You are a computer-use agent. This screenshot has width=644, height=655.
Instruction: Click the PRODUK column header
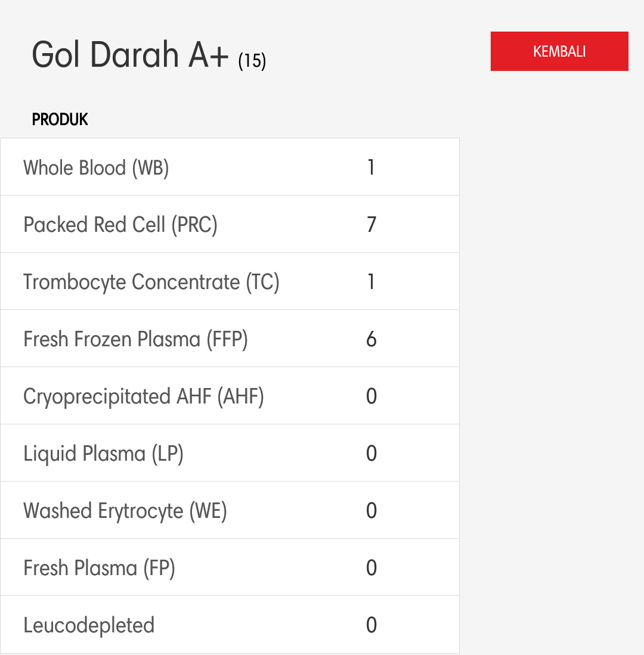60,119
